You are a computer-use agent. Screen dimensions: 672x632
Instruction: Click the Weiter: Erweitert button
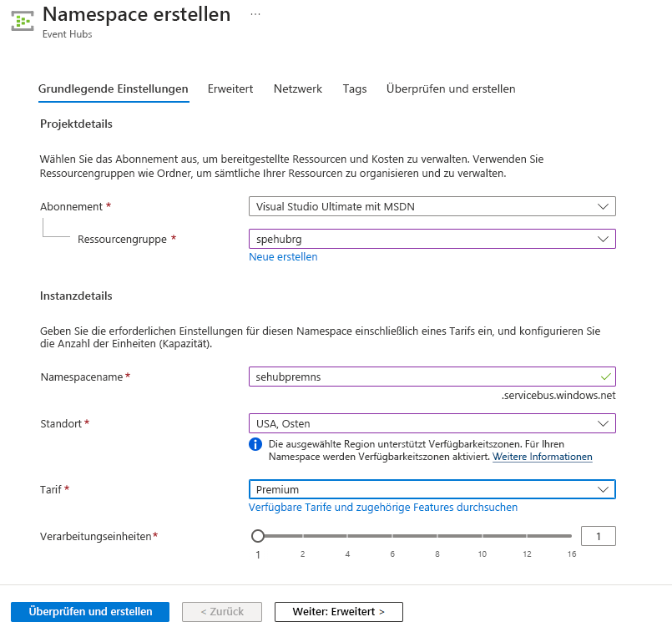click(x=338, y=612)
